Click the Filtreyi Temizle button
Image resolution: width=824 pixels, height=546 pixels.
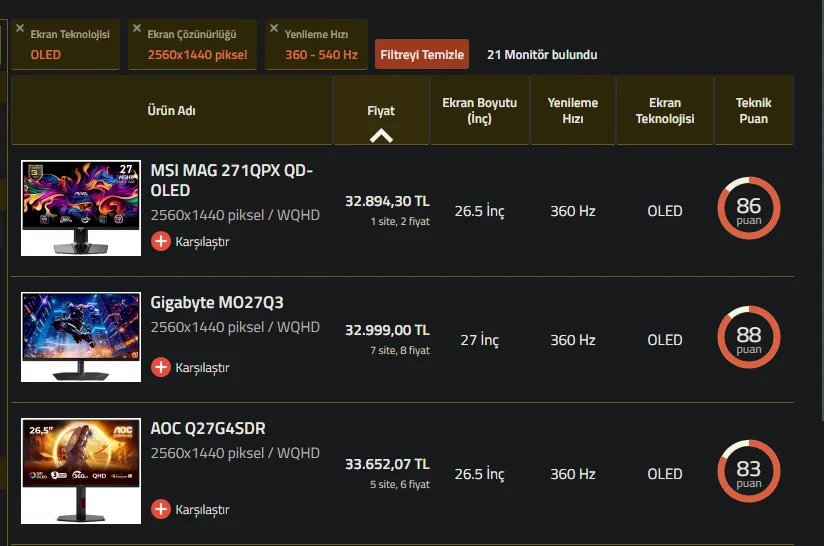[422, 55]
